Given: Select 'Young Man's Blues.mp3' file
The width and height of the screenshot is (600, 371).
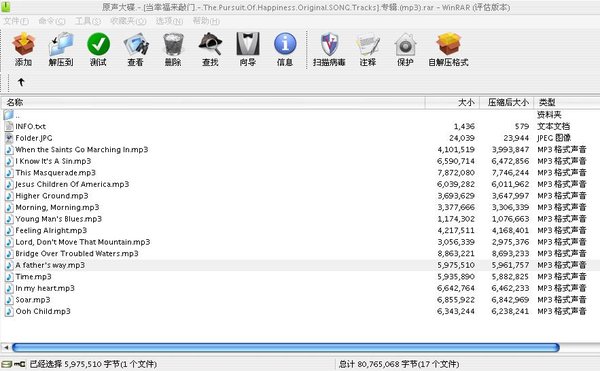Looking at the screenshot, I should (59, 219).
